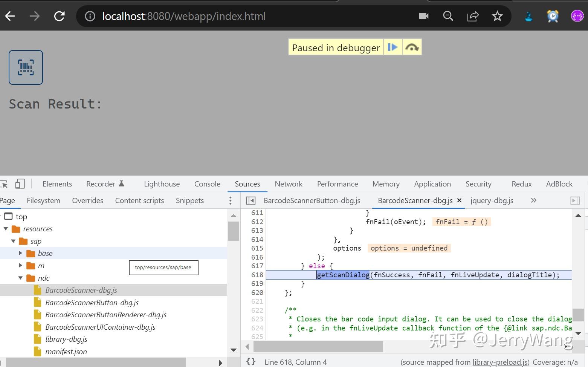Image resolution: width=588 pixels, height=367 pixels.
Task: Hide the debugger sidebar pane
Action: point(575,200)
